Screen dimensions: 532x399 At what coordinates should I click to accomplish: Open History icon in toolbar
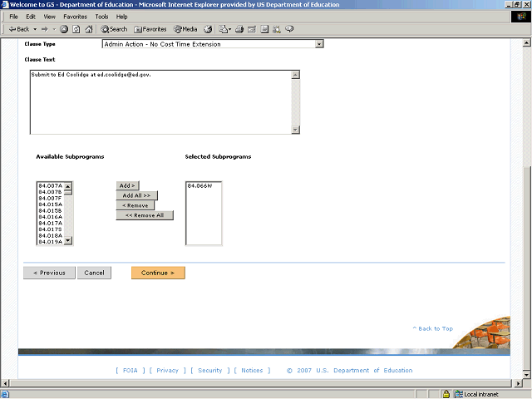(208, 29)
